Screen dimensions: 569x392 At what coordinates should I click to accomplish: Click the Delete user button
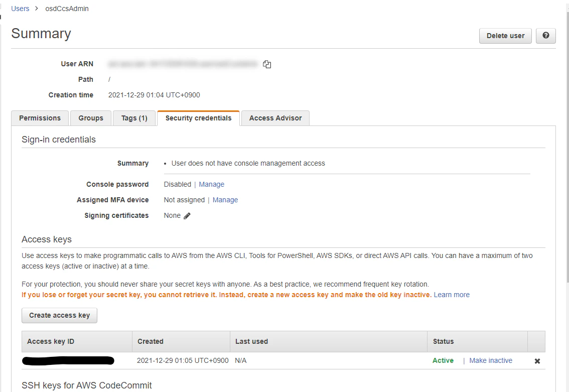coord(505,36)
